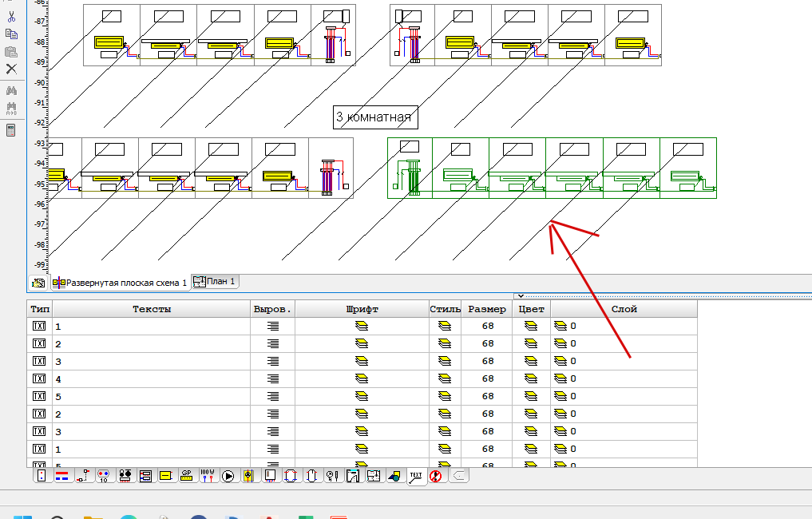Select the room with door tool
The width and height of the screenshot is (812, 519).
(353, 476)
